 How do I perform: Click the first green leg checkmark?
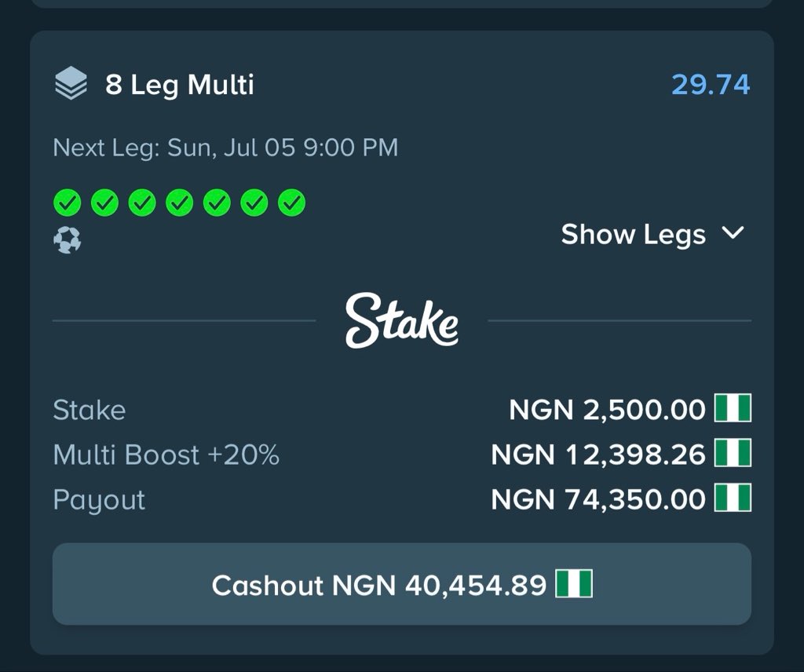coord(68,203)
